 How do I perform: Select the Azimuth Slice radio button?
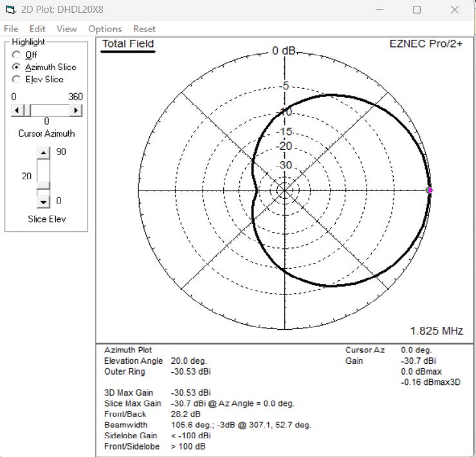(x=16, y=67)
